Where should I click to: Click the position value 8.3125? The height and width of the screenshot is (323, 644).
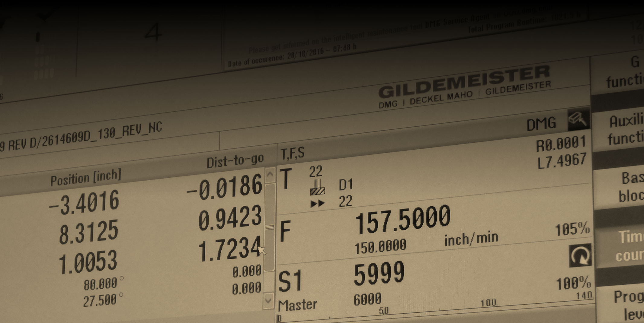coord(88,231)
